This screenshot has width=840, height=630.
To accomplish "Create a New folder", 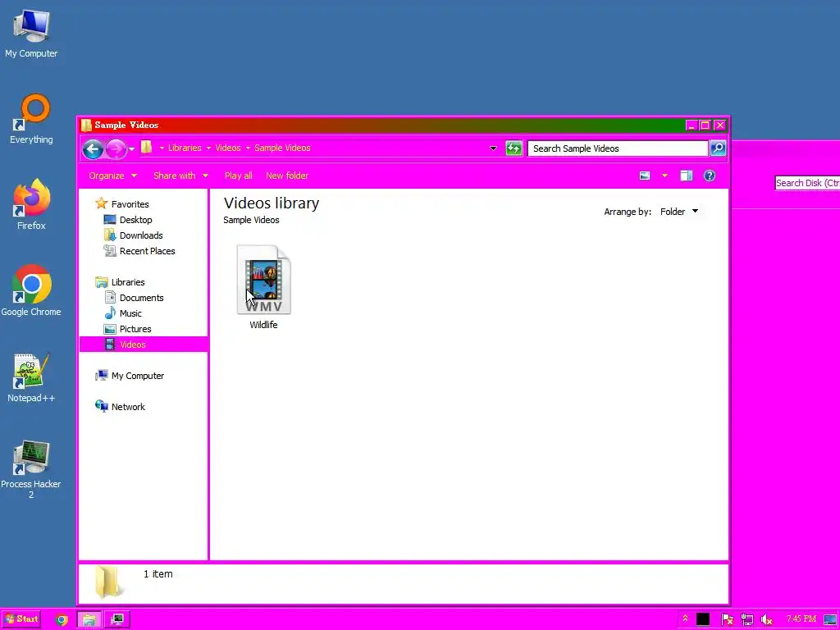I will tap(287, 176).
